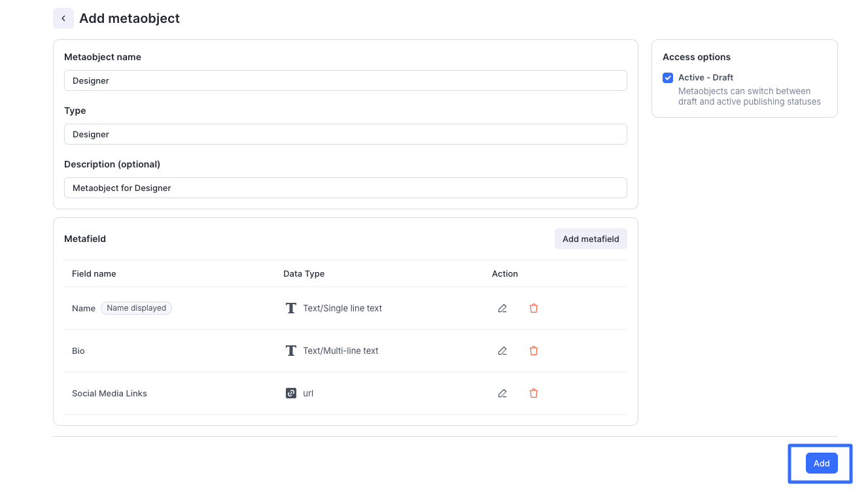The image size is (868, 503).
Task: Select the Social Media Links row label
Action: click(x=109, y=393)
